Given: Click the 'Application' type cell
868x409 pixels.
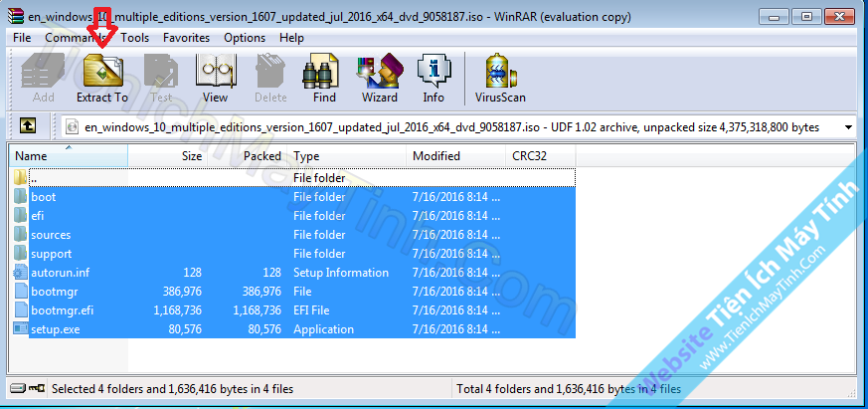Looking at the screenshot, I should (x=324, y=328).
